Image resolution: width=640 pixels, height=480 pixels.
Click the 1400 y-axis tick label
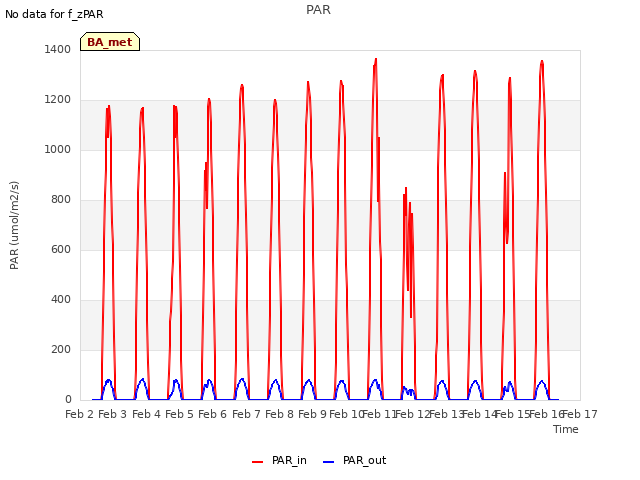click(58, 49)
